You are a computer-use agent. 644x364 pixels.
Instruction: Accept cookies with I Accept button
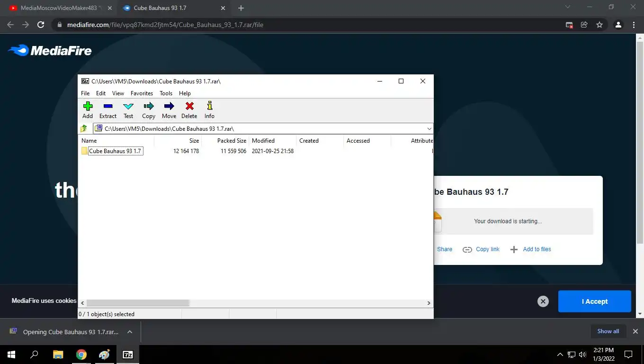pyautogui.click(x=595, y=301)
